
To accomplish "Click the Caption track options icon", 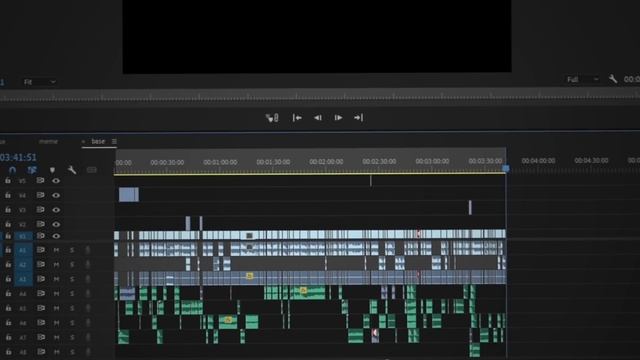I will coord(91,170).
